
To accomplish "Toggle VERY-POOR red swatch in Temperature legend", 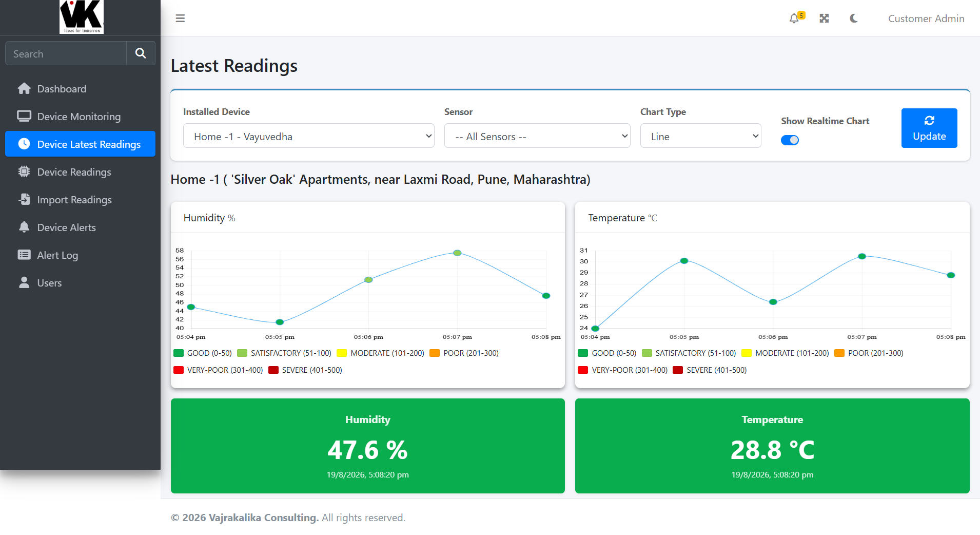I will click(x=583, y=370).
